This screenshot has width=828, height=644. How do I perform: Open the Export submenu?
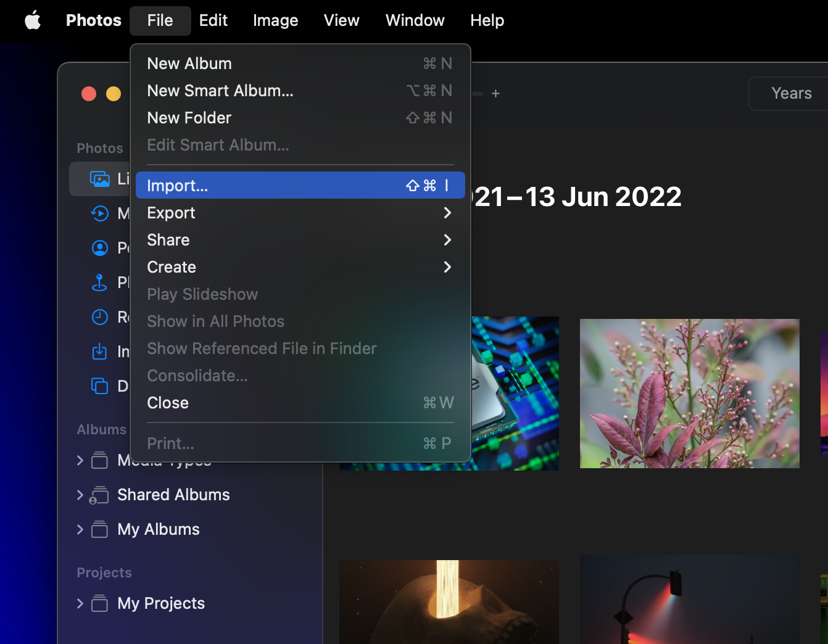pos(300,213)
